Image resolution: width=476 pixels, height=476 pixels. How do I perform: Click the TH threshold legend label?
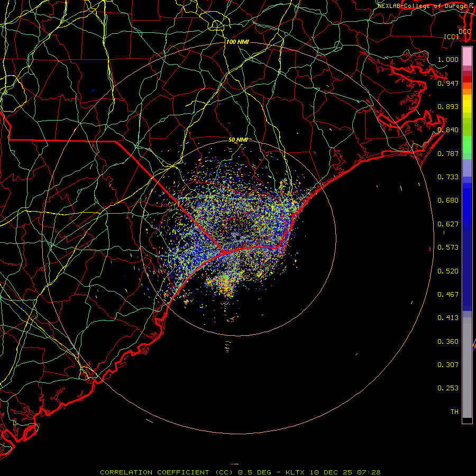[454, 412]
